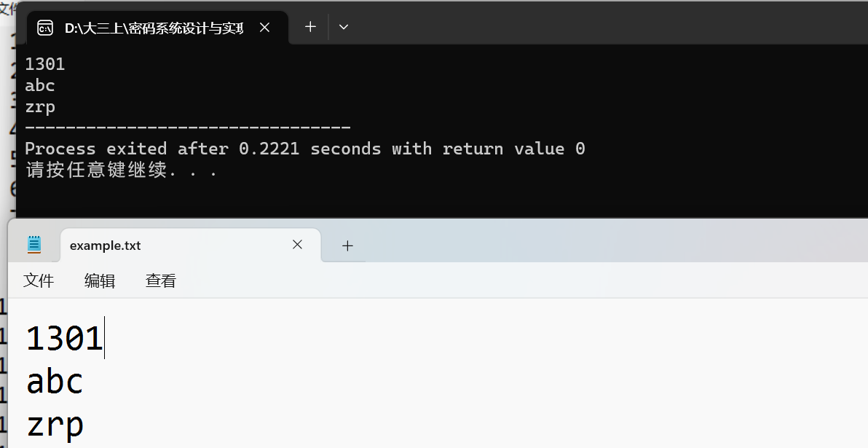The width and height of the screenshot is (868, 448).
Task: Click the cmd icon in the terminal tab
Action: tap(44, 28)
